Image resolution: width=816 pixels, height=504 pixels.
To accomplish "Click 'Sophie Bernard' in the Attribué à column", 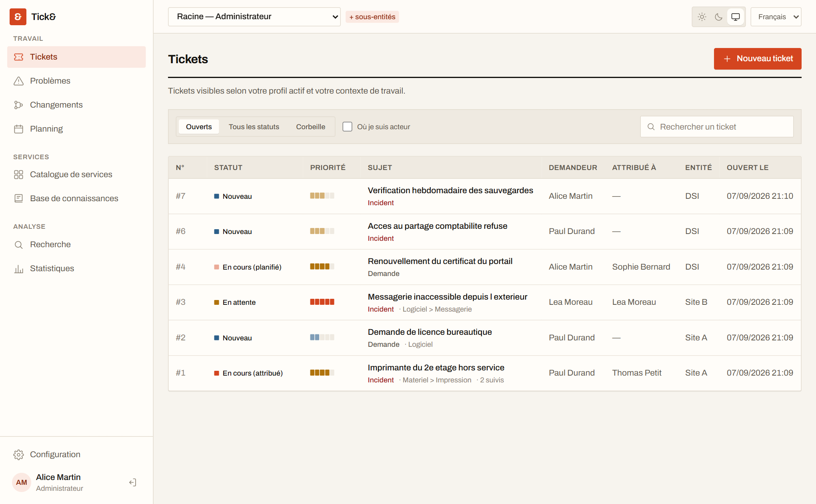I will click(x=641, y=267).
